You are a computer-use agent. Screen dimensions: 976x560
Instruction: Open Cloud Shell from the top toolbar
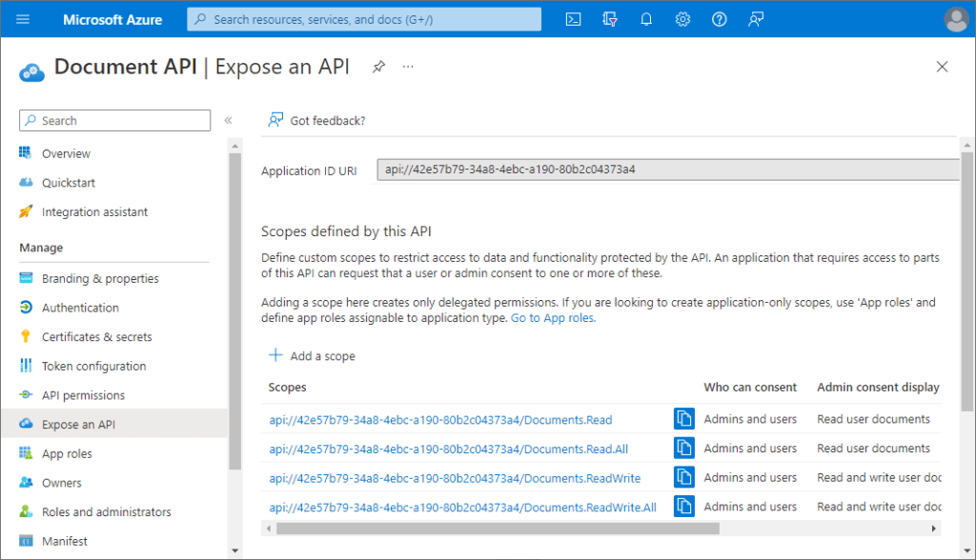tap(573, 18)
